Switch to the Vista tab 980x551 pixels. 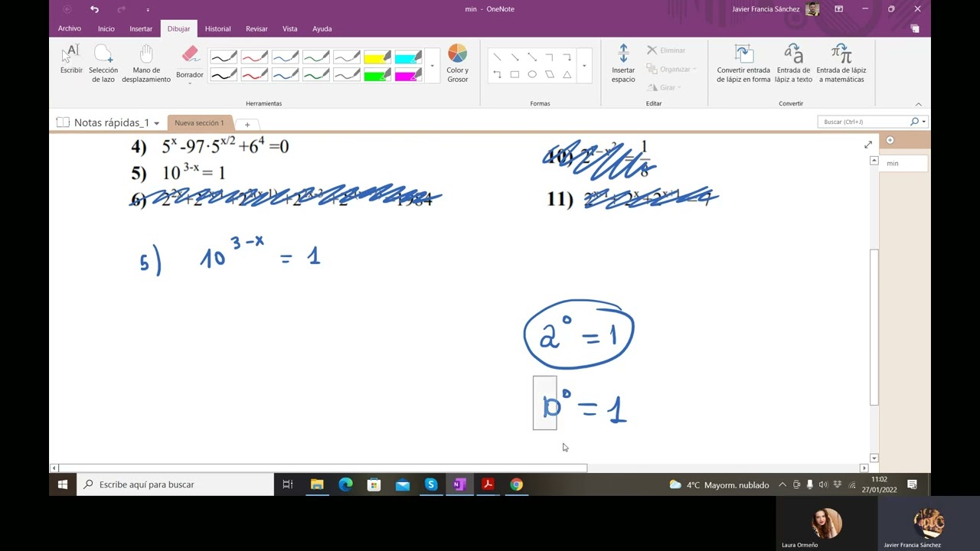click(289, 29)
